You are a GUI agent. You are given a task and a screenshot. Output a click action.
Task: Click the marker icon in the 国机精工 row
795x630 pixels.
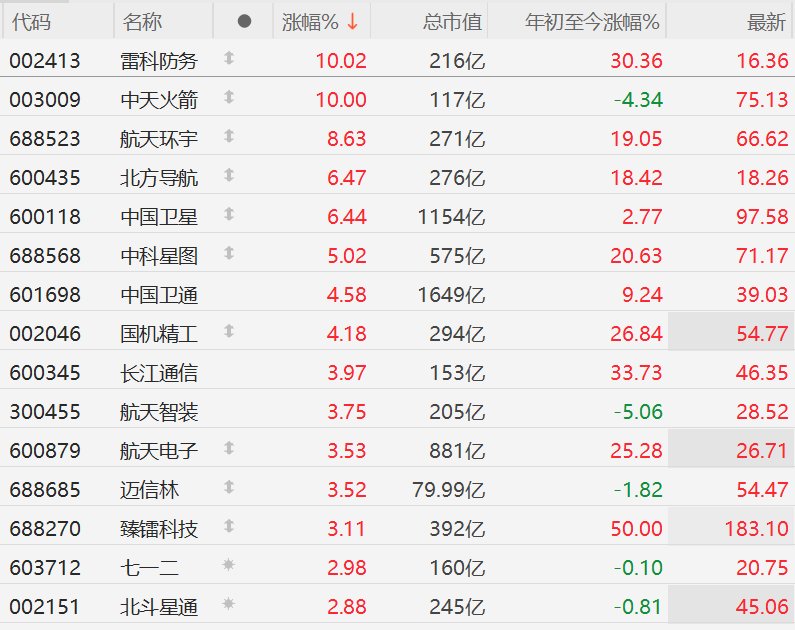[229, 331]
